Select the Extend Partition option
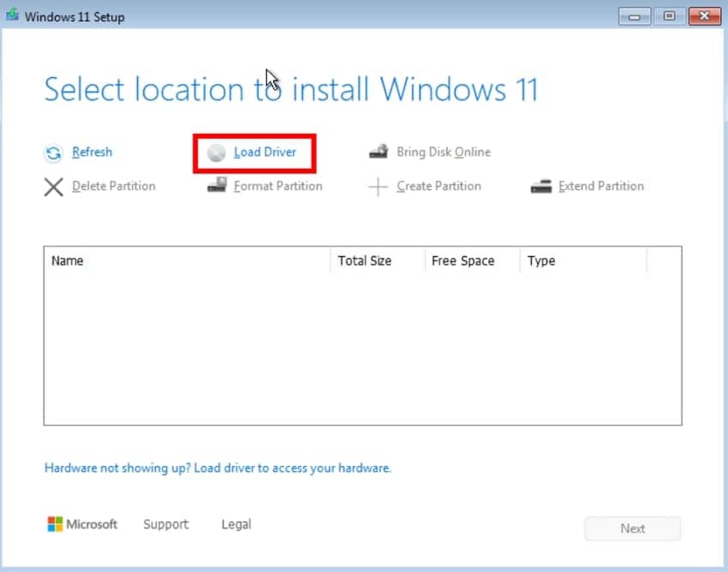Image resolution: width=728 pixels, height=572 pixels. pos(600,186)
